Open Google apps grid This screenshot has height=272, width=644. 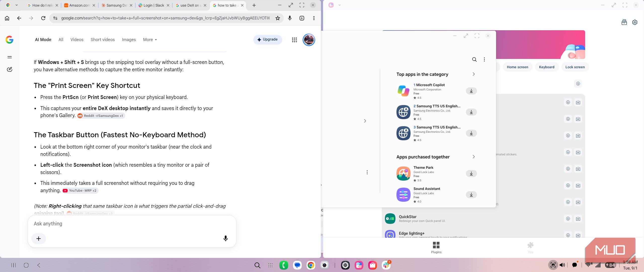[x=294, y=40]
